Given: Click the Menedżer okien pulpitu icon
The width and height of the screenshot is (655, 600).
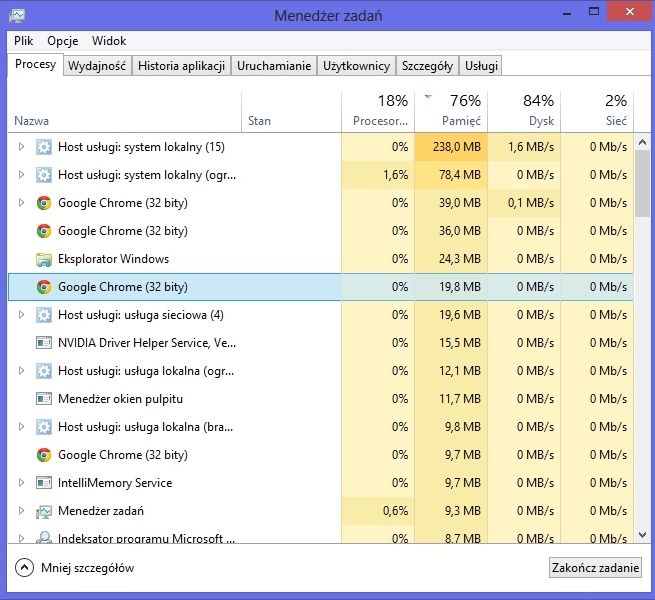Looking at the screenshot, I should click(44, 399).
